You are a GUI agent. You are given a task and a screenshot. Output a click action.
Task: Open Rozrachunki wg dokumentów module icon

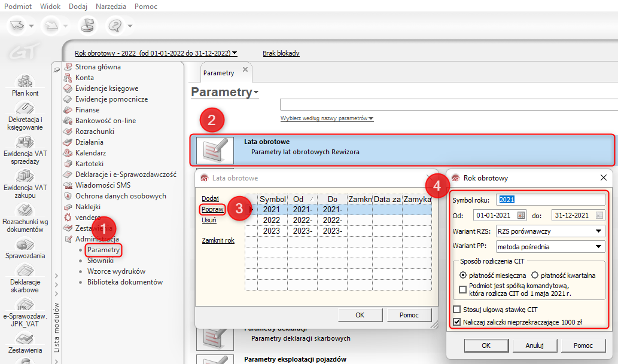click(x=25, y=210)
